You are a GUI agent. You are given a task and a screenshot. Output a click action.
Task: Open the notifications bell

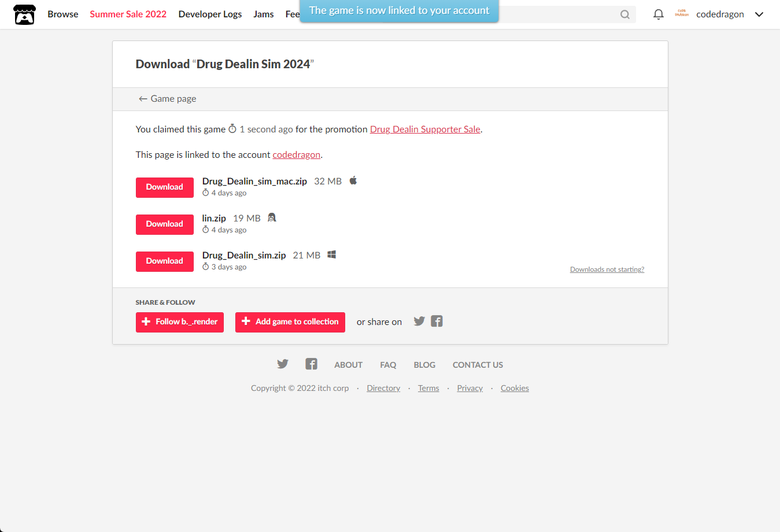point(658,14)
